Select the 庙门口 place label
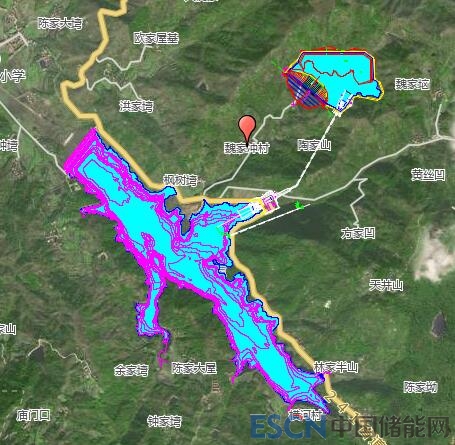The width and height of the screenshot is (455, 445). click(x=33, y=415)
